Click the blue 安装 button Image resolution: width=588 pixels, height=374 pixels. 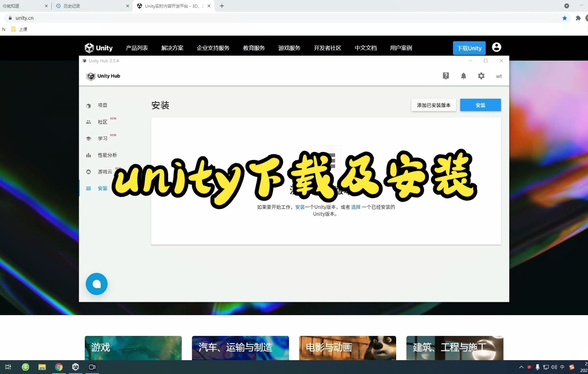(480, 105)
